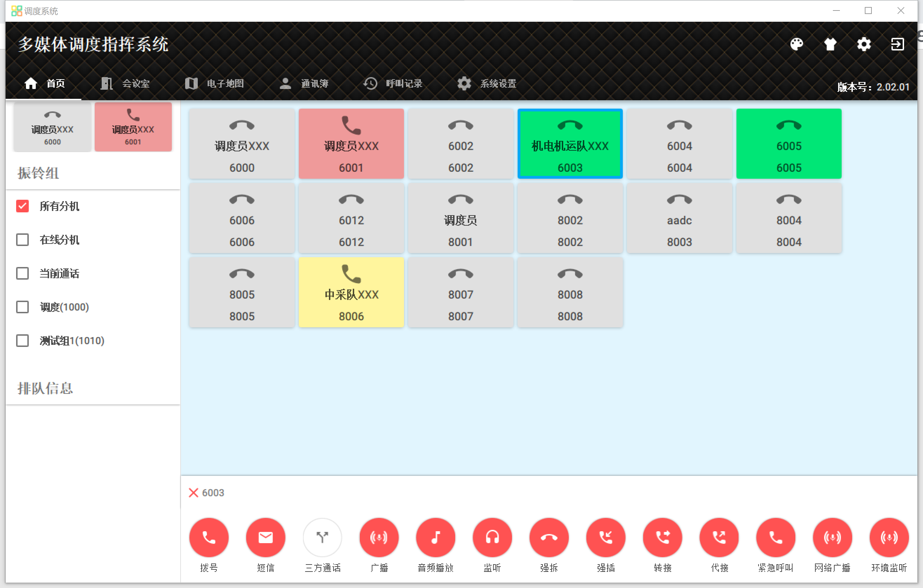923x588 pixels.
Task: Open the color palette theme icon
Action: pos(796,45)
